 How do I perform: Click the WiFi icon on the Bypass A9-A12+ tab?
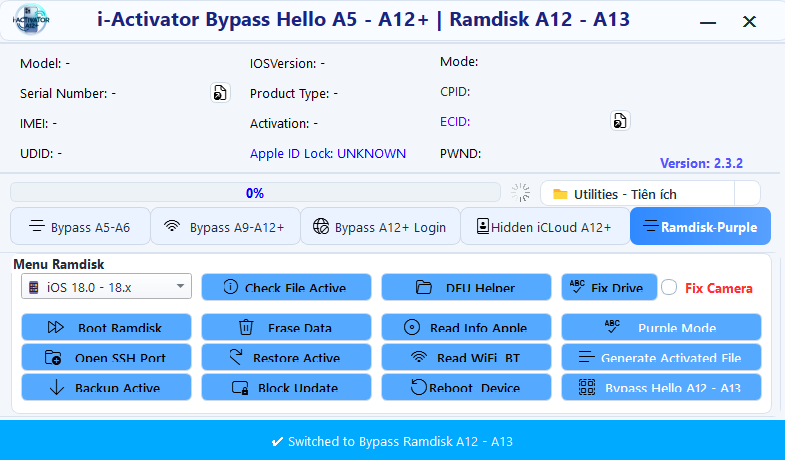click(172, 226)
